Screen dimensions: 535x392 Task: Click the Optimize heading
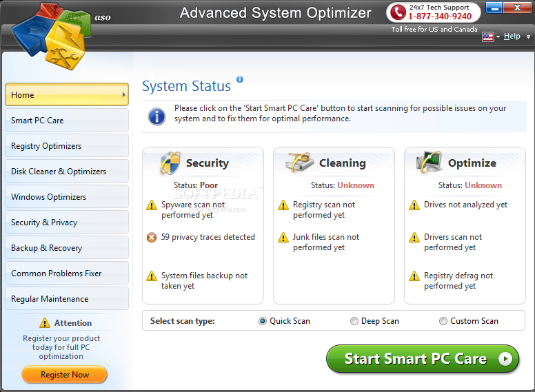[472, 163]
